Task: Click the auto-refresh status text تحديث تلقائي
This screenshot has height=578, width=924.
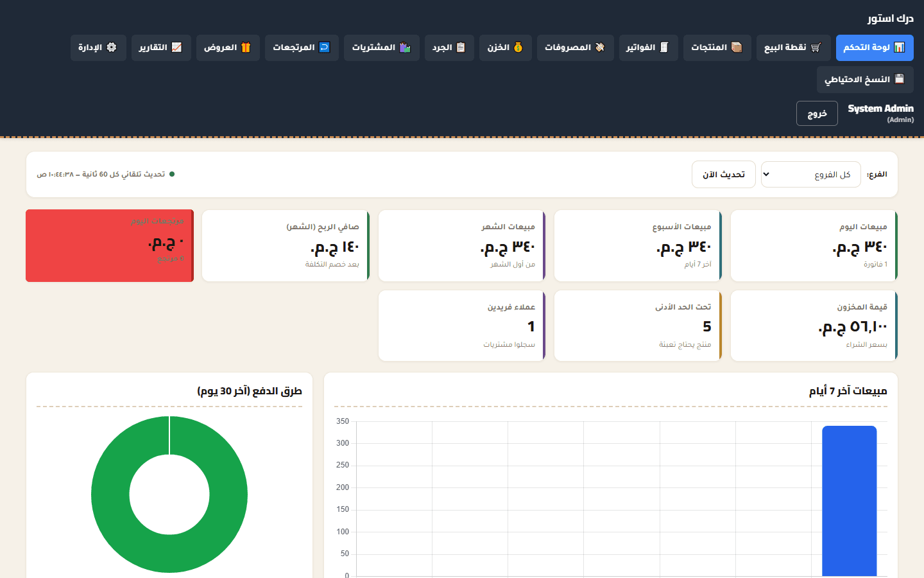Action: [101, 175]
